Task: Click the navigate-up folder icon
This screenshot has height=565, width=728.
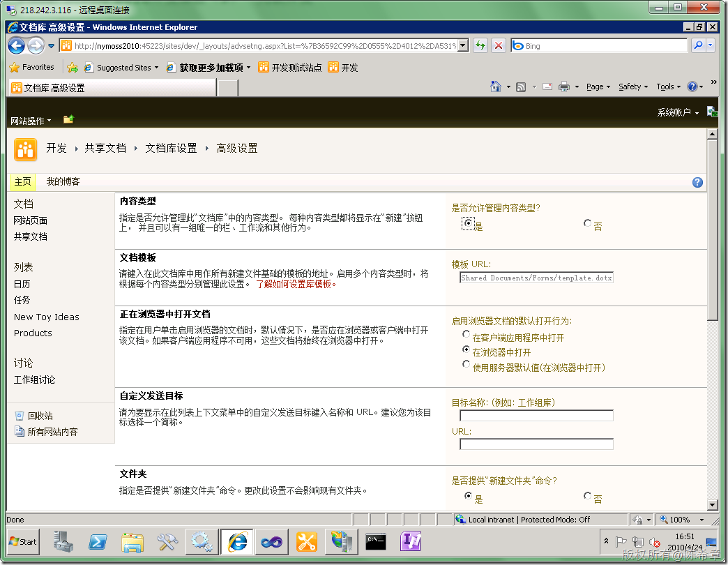Action: [x=69, y=119]
